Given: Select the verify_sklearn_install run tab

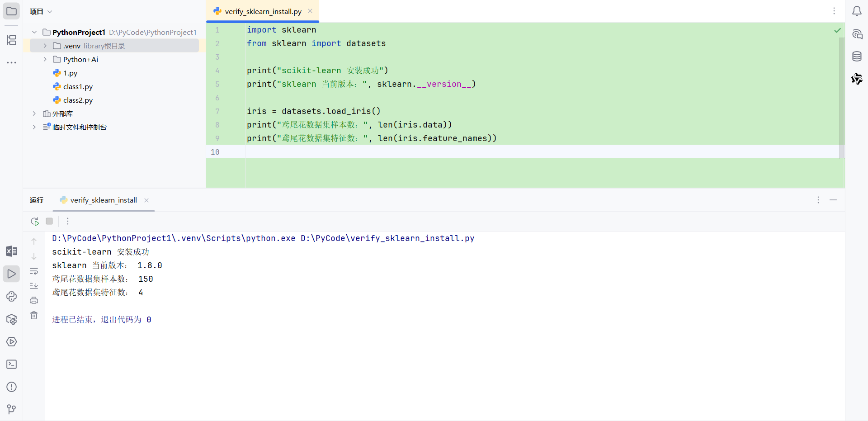Looking at the screenshot, I should tap(104, 200).
